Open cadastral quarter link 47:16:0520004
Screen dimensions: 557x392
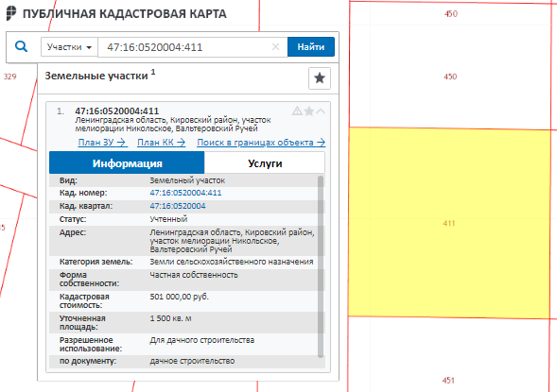point(178,206)
